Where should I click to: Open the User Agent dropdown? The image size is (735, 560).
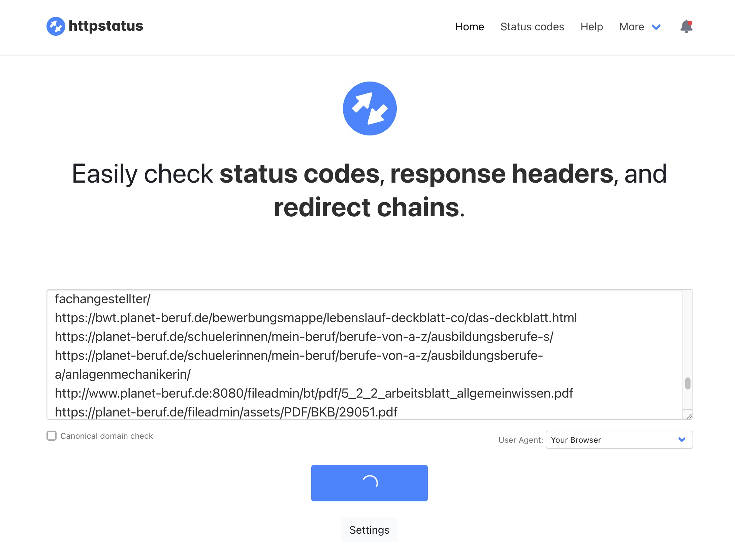pos(618,440)
